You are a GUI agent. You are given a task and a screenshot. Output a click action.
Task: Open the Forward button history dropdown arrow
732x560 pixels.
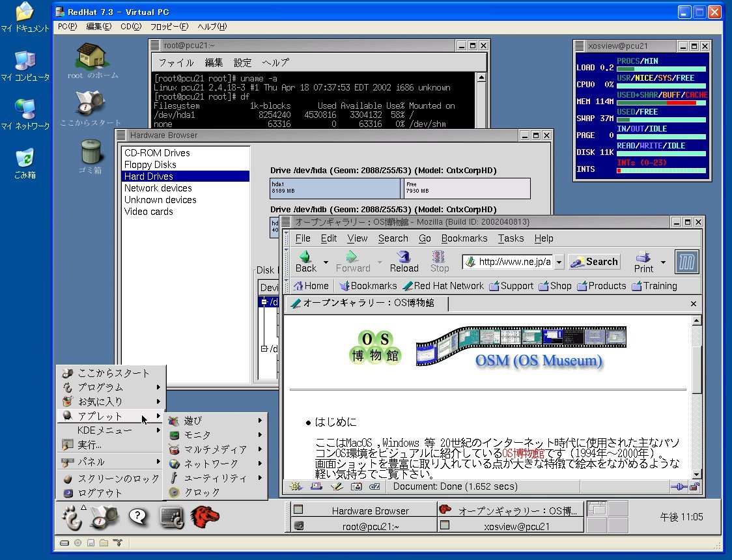(380, 262)
